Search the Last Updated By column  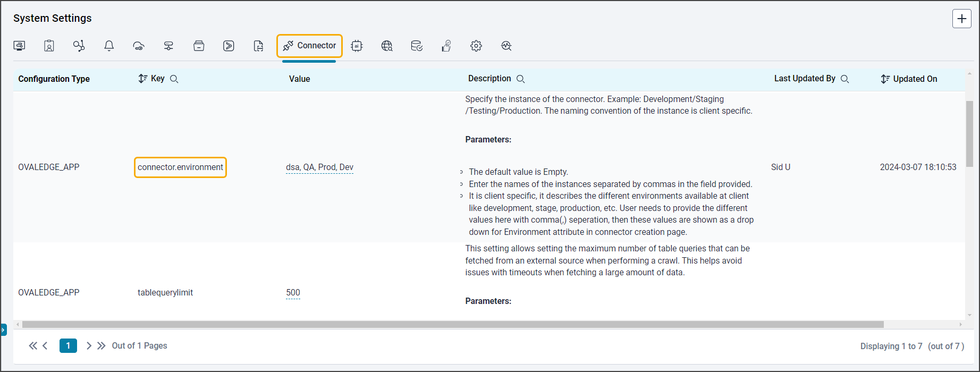click(x=844, y=79)
